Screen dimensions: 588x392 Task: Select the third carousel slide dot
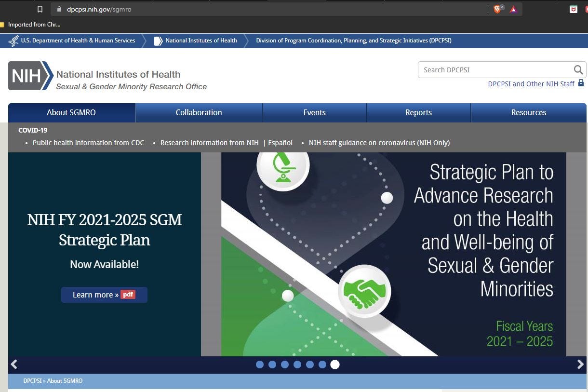point(285,365)
